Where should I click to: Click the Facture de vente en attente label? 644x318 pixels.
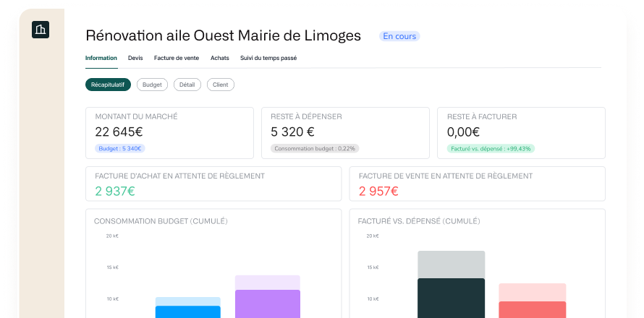(x=445, y=176)
